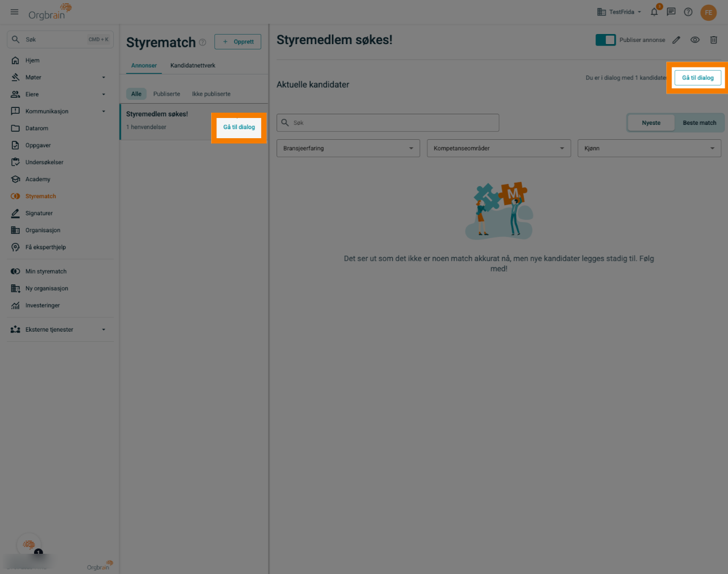Viewport: 728px width, 574px height.
Task: Click the candidate Søk search field
Action: click(x=388, y=123)
